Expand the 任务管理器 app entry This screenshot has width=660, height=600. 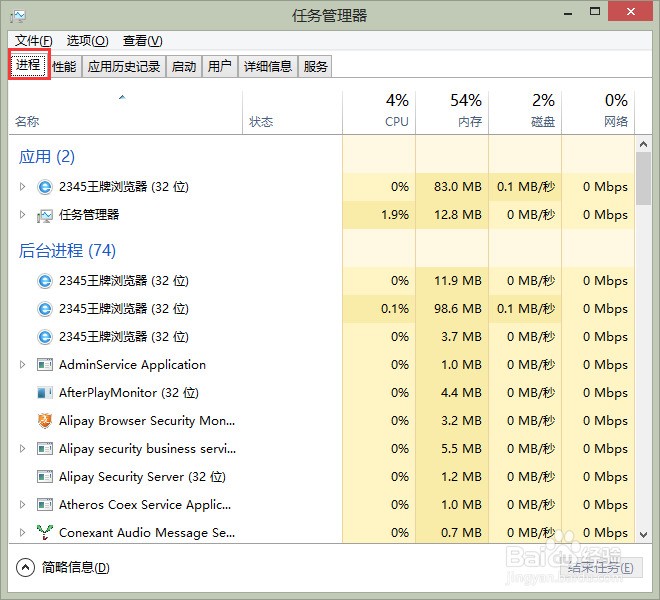pos(22,215)
